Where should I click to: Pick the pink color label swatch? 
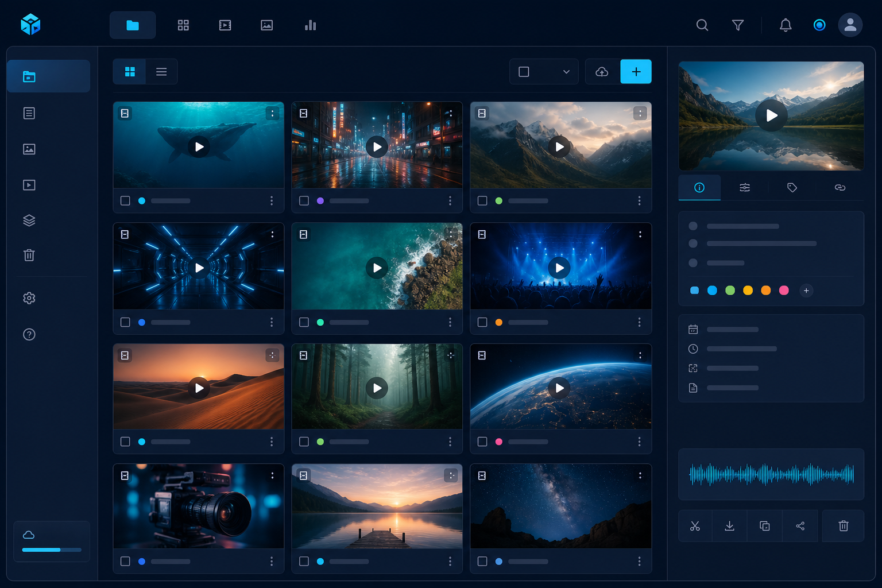pos(784,291)
